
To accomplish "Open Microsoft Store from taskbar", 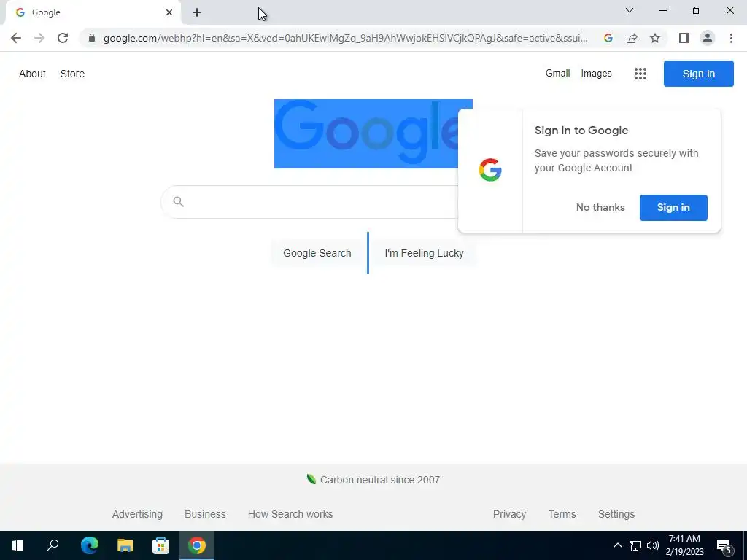I will (x=160, y=545).
